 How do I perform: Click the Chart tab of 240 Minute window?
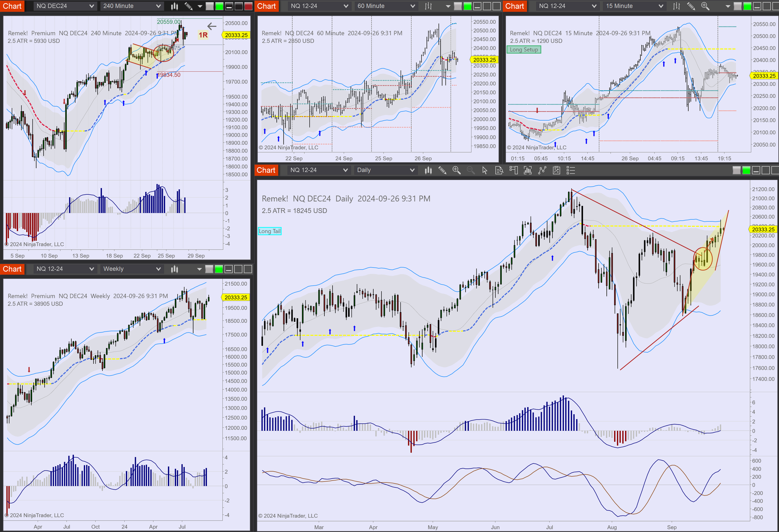(12, 6)
